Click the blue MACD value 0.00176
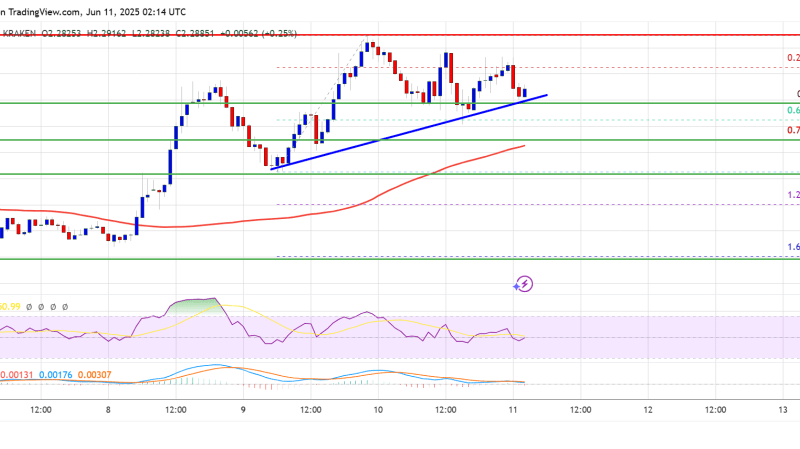Viewport: 800px width, 449px height. coord(56,375)
